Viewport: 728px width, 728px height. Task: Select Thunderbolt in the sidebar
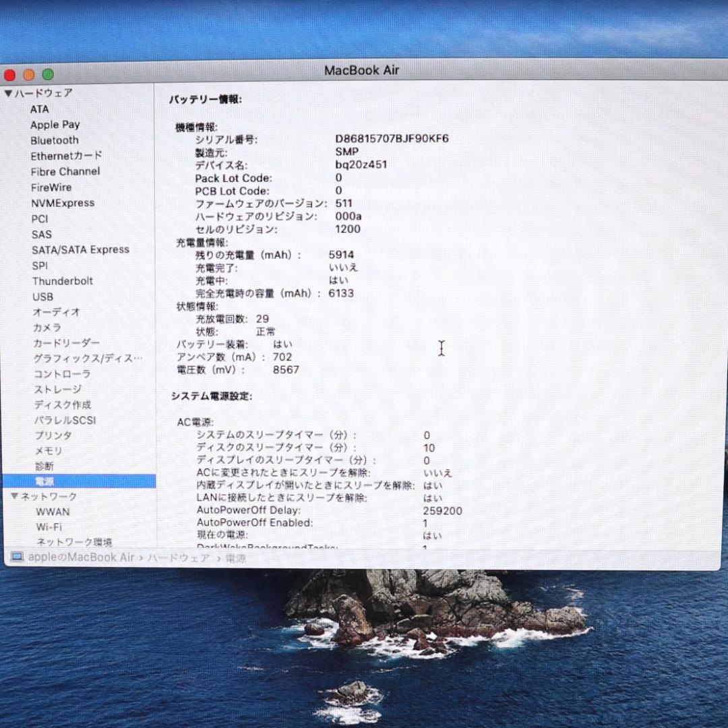[63, 281]
